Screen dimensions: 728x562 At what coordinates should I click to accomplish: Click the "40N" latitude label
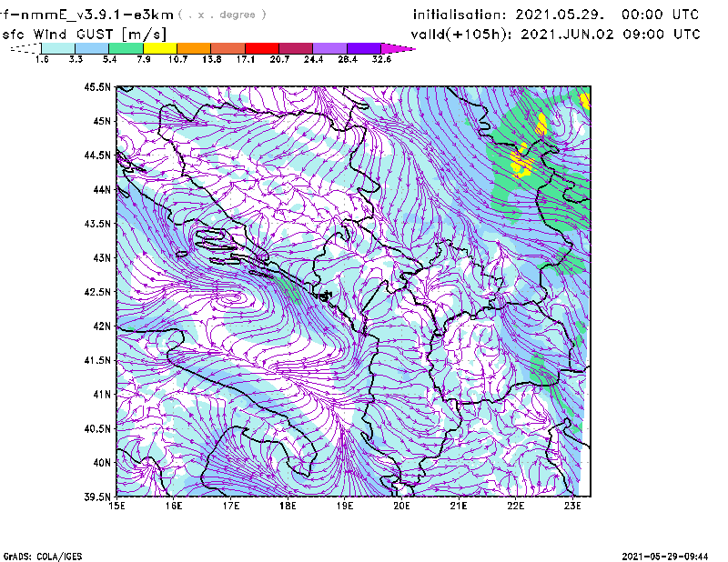point(102,463)
